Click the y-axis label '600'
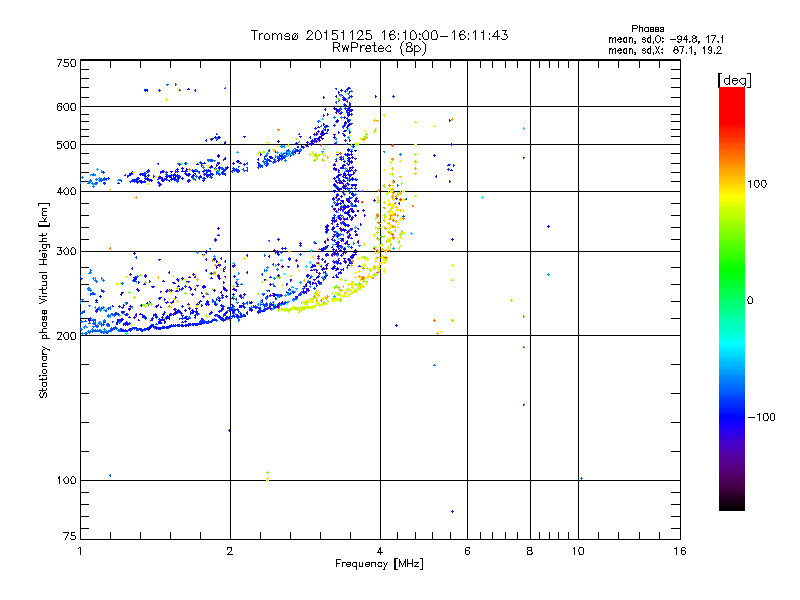The image size is (800, 600). coord(67,107)
